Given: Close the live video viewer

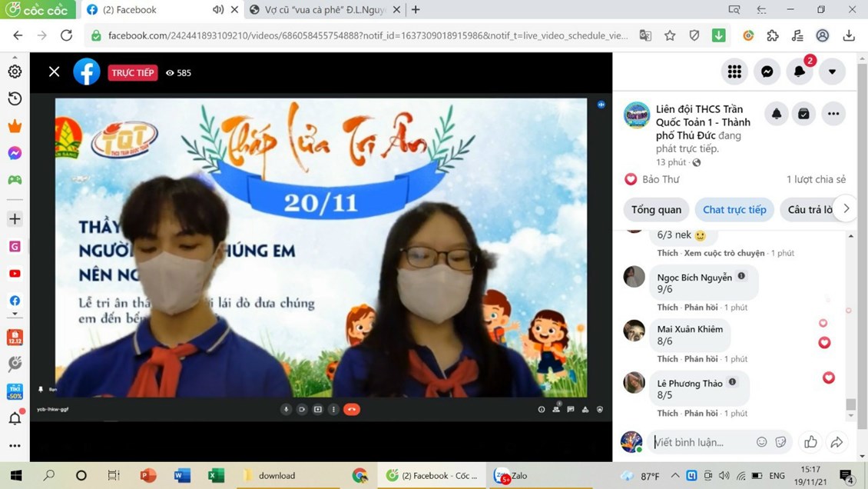Looking at the screenshot, I should (54, 72).
